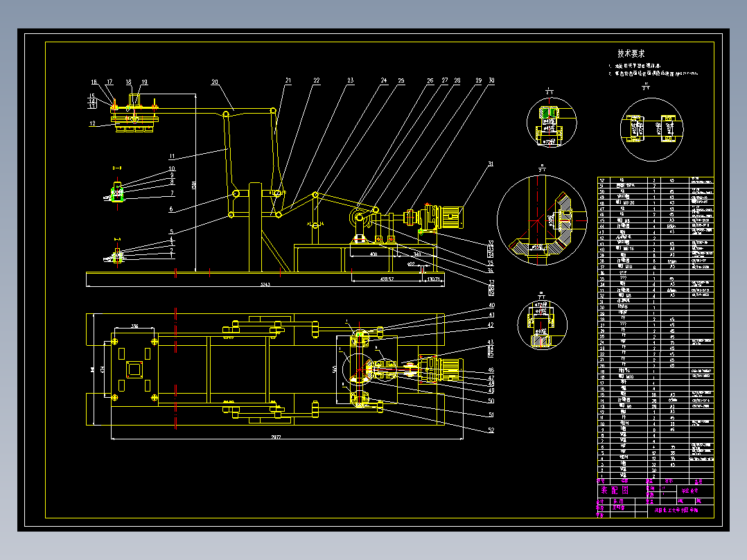Click the large bevel gear detail circle

pos(542,220)
